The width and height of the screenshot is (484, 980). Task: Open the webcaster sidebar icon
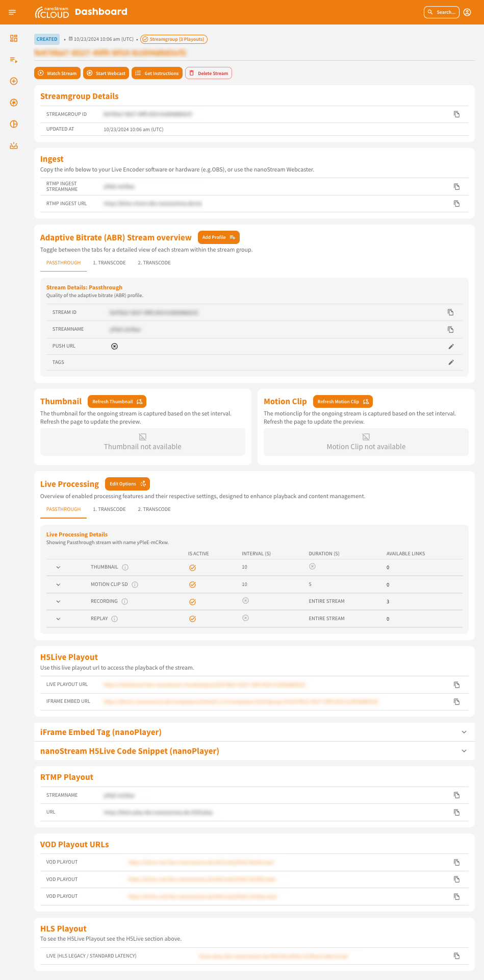14,103
